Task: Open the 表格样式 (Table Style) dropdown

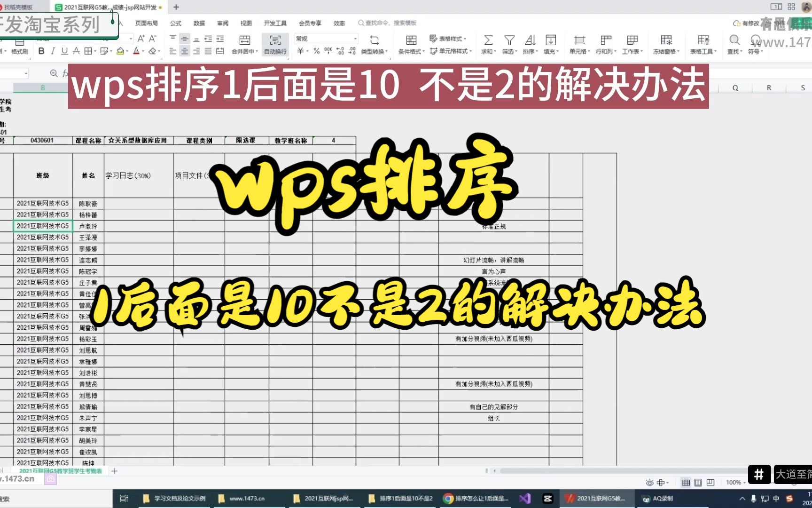Action: pos(446,39)
